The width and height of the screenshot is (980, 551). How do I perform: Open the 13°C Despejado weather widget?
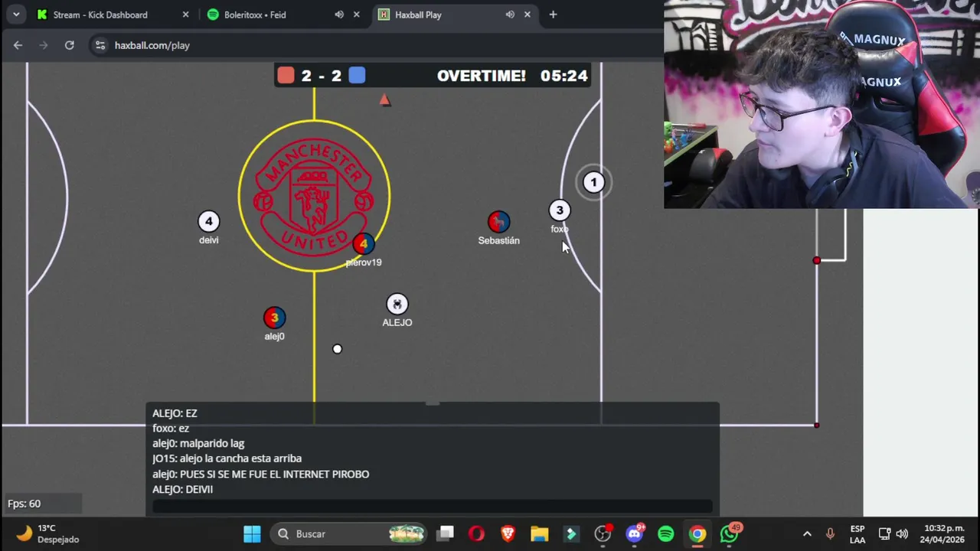(x=47, y=533)
